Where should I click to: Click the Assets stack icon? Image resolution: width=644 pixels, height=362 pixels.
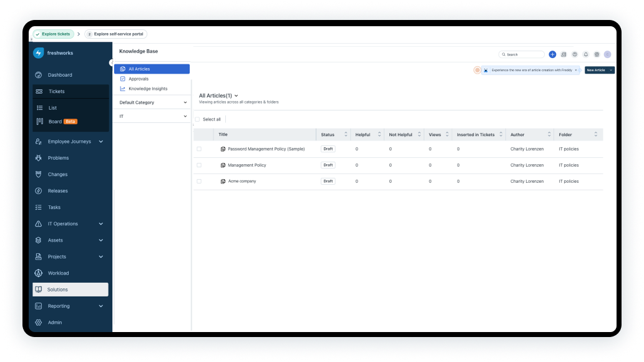coord(39,240)
